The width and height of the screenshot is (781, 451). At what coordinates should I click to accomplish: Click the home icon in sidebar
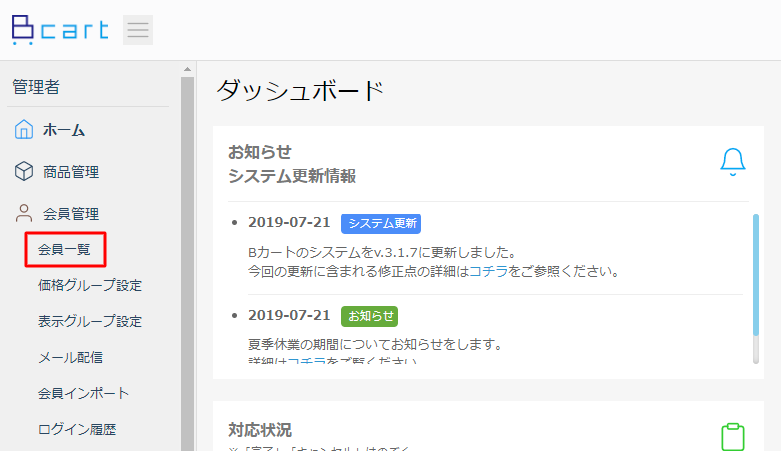tap(23, 130)
